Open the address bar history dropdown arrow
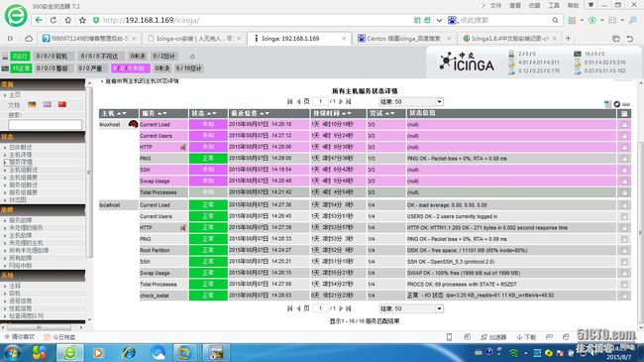The image size is (644, 362). [x=439, y=20]
